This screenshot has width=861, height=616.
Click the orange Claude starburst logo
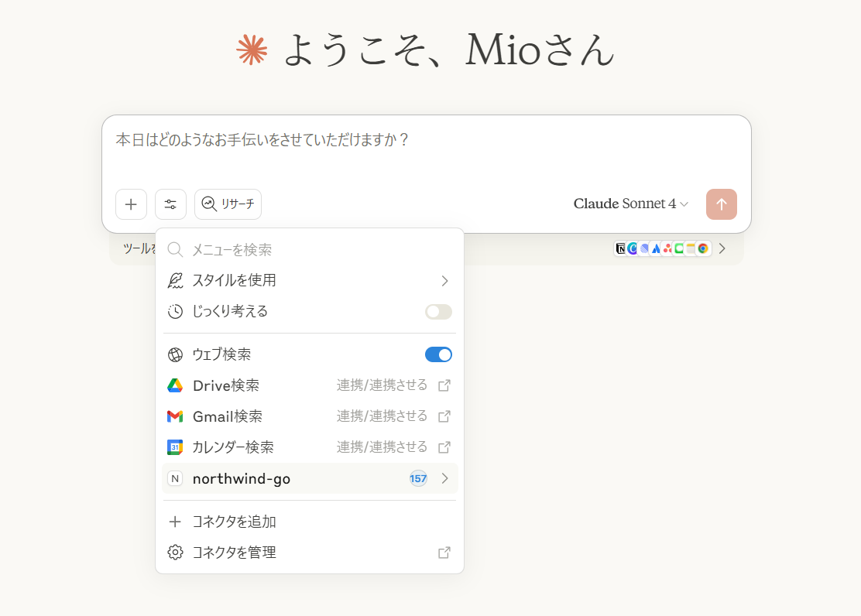pos(252,50)
